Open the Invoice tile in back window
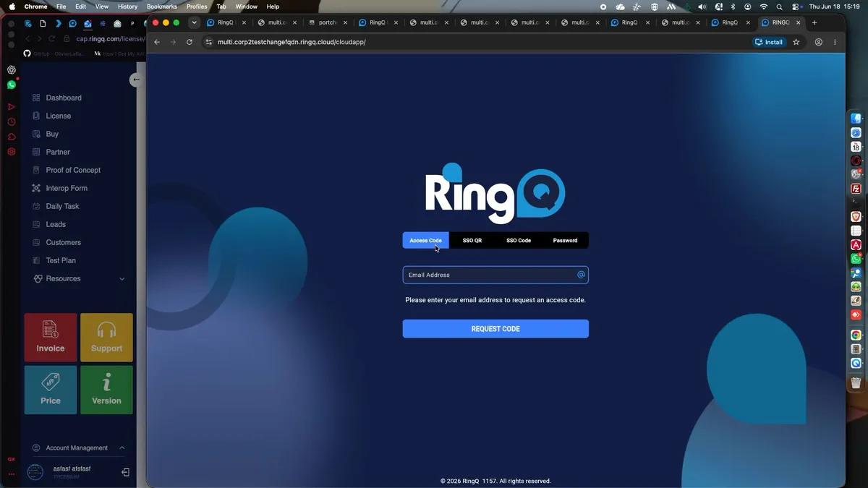This screenshot has height=488, width=868. [x=51, y=338]
